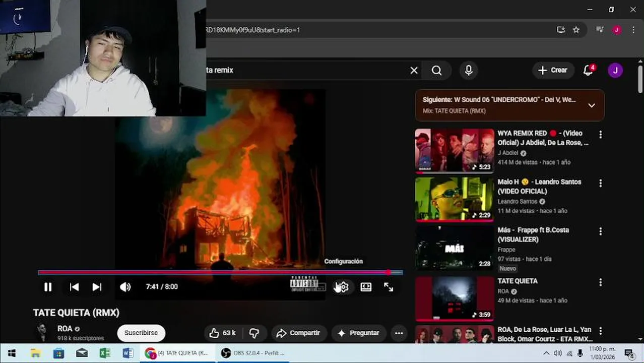Expand the Siguiente mix panel
The image size is (644, 363).
tap(592, 105)
